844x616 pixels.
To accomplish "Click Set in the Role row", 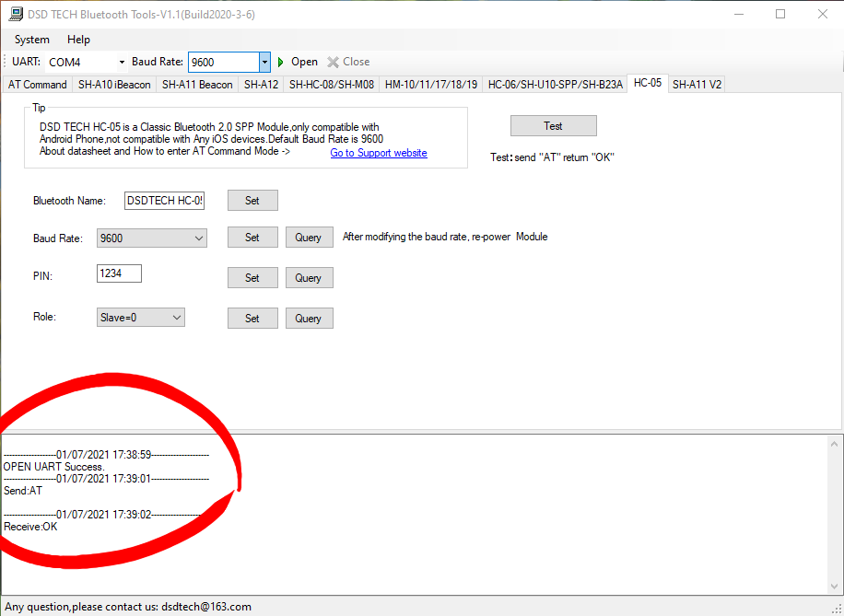I will tap(252, 318).
